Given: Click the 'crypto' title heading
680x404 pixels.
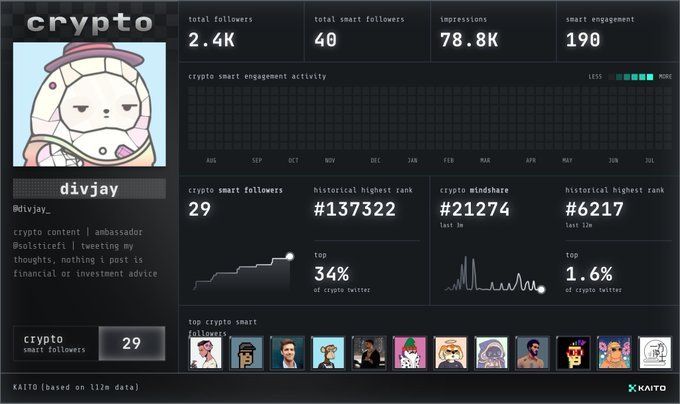Looking at the screenshot, I should click(x=89, y=23).
